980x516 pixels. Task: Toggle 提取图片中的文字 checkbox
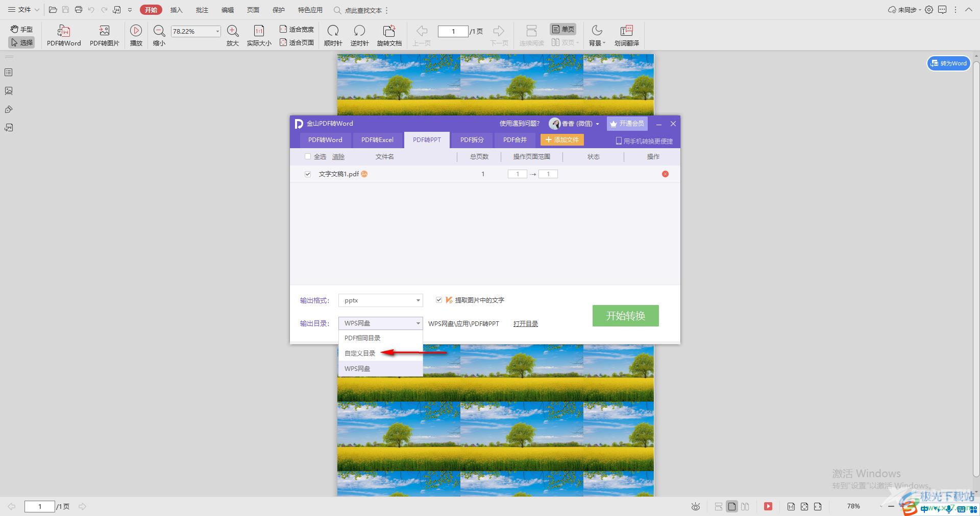(x=439, y=300)
